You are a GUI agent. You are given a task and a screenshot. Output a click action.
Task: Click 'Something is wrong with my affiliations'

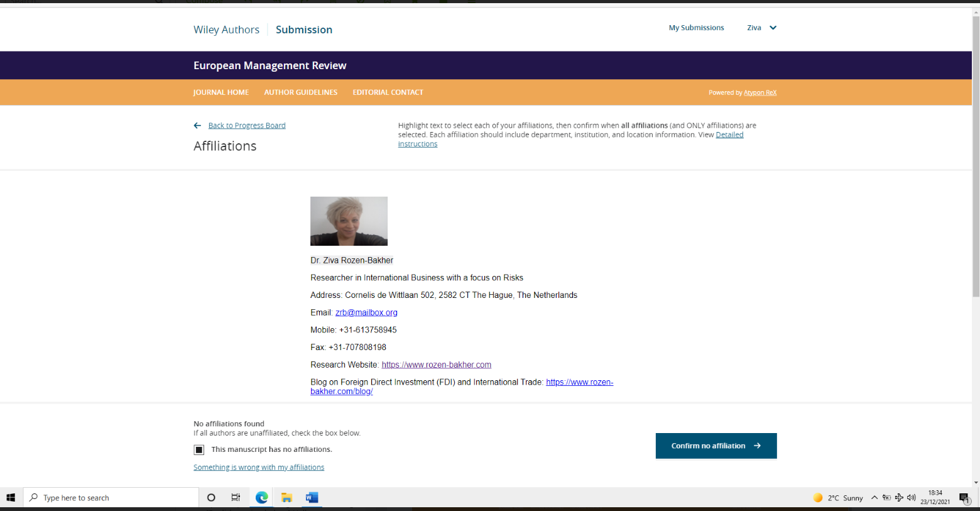pyautogui.click(x=259, y=467)
